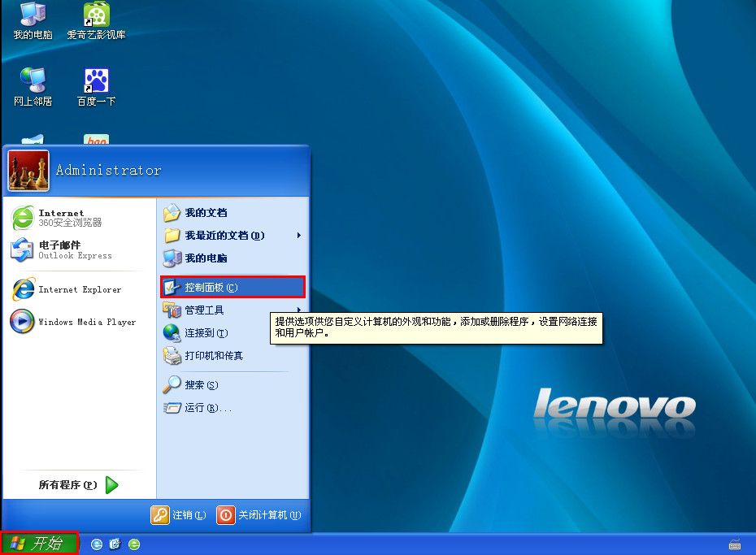
Task: Open the 电子邮件 Outlook Express entry
Action: click(x=79, y=250)
